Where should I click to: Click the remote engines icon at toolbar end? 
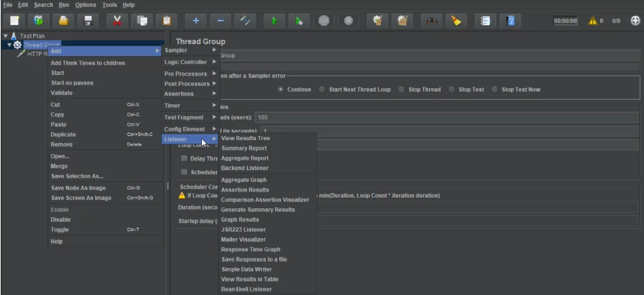tap(635, 21)
